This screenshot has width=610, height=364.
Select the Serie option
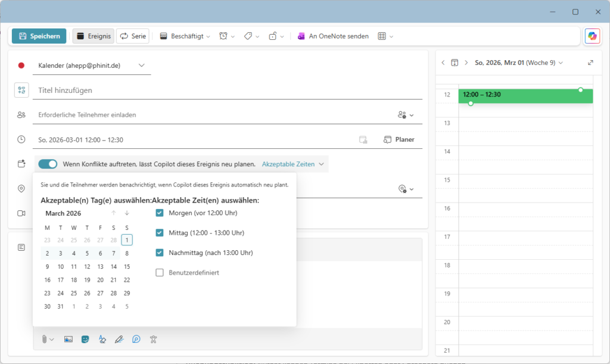(x=132, y=36)
